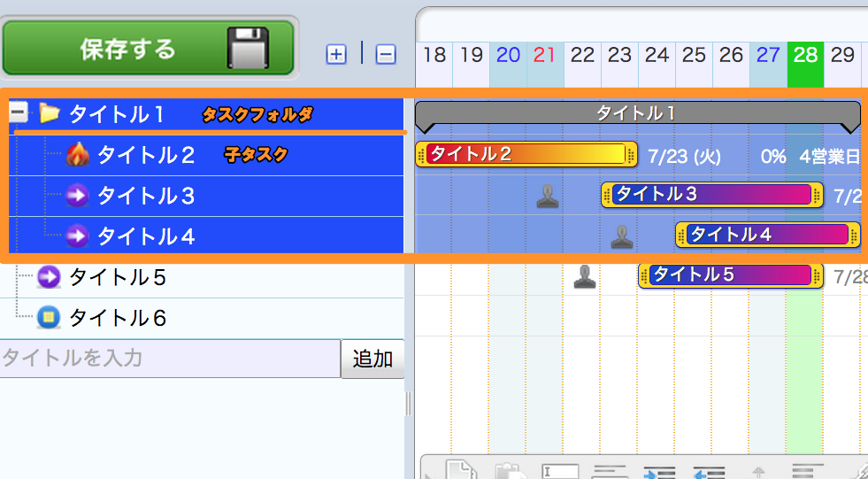Screen dimensions: 868x479
Task: Click the blue square icon of タイトル6
Action: (x=49, y=318)
